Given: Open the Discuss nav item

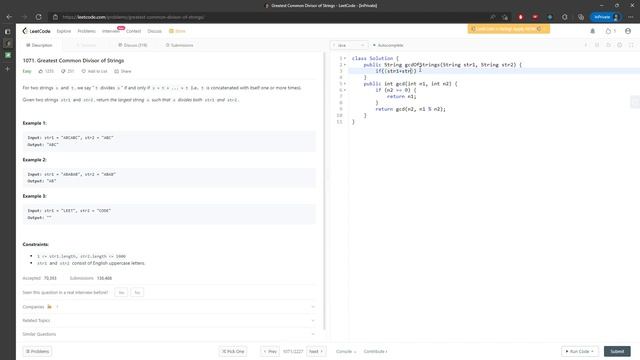Looking at the screenshot, I should [154, 31].
